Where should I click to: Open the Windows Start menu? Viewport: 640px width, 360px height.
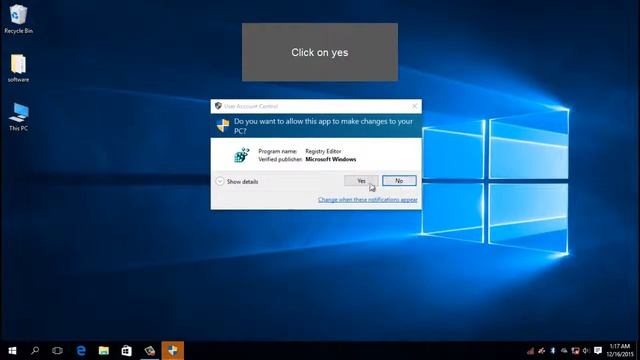point(12,351)
